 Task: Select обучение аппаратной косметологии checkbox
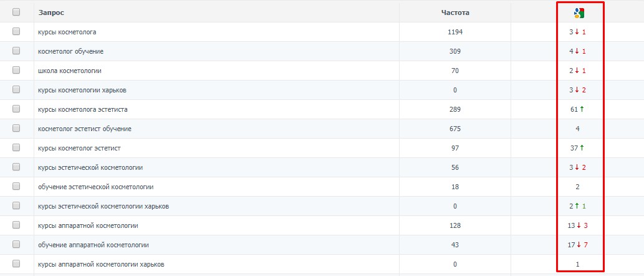coord(16,244)
